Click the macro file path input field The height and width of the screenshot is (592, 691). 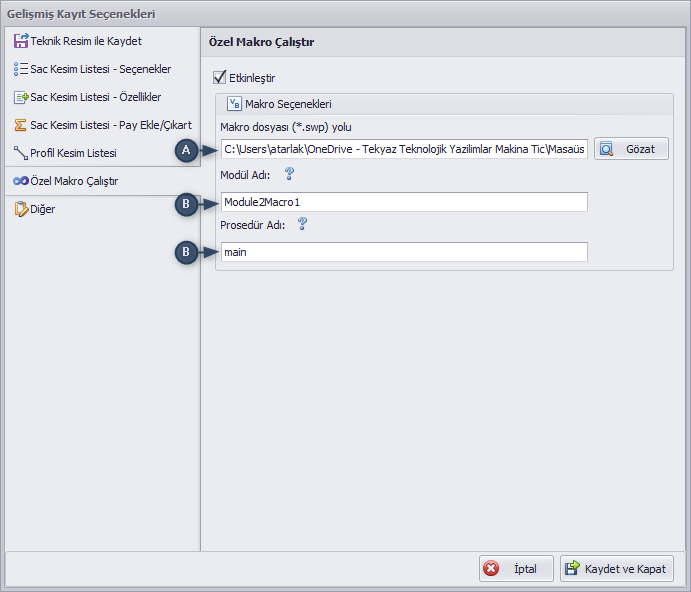click(404, 149)
